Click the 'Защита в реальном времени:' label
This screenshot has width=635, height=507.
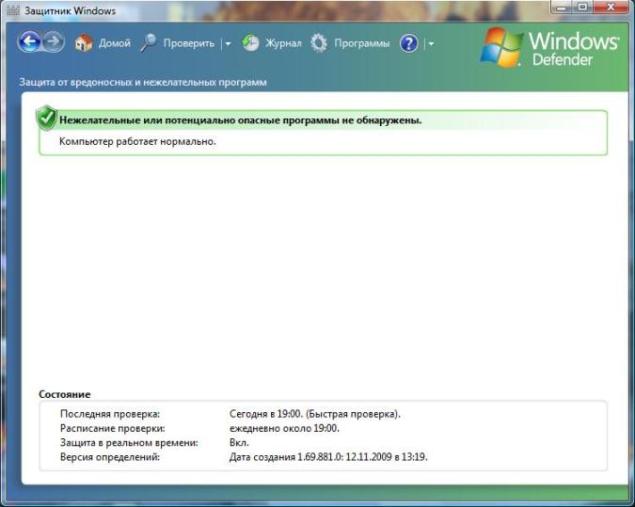point(129,443)
